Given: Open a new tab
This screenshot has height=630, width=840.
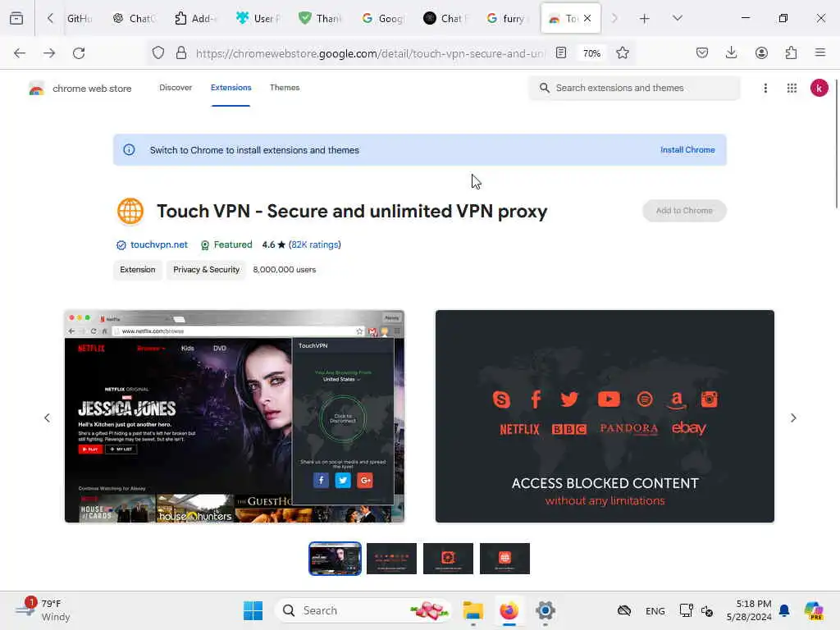Looking at the screenshot, I should point(645,19).
